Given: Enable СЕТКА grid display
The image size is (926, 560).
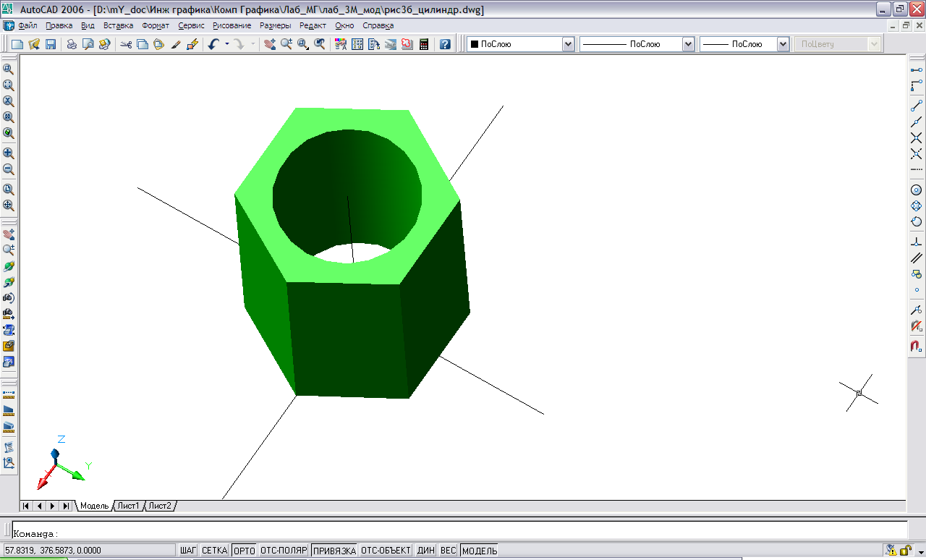Looking at the screenshot, I should (x=215, y=551).
